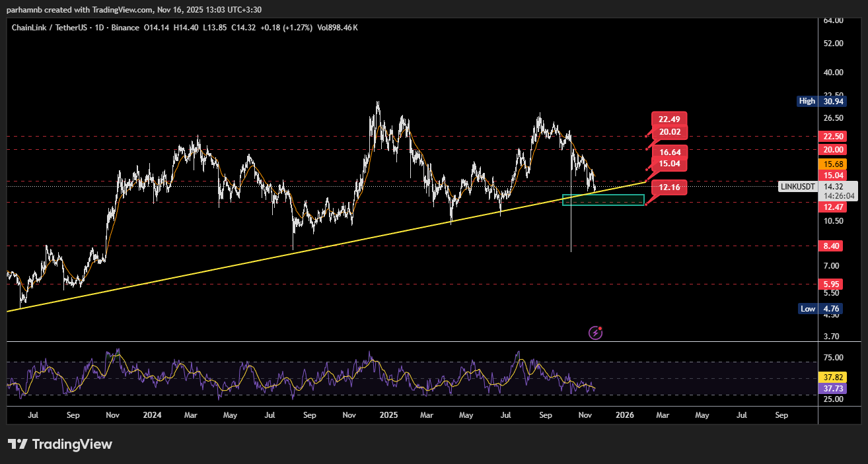Click the TradingView logo at bottom left

pyautogui.click(x=59, y=444)
